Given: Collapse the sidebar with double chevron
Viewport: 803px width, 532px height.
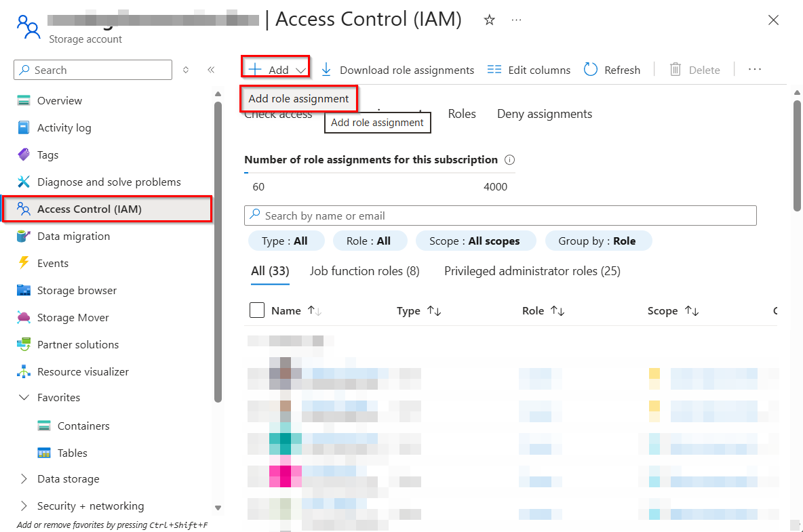Looking at the screenshot, I should click(x=211, y=70).
